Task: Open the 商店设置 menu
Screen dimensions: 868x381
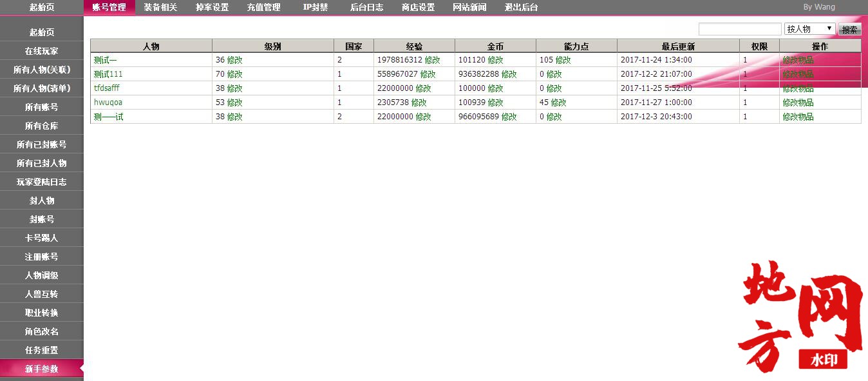Action: coord(418,8)
